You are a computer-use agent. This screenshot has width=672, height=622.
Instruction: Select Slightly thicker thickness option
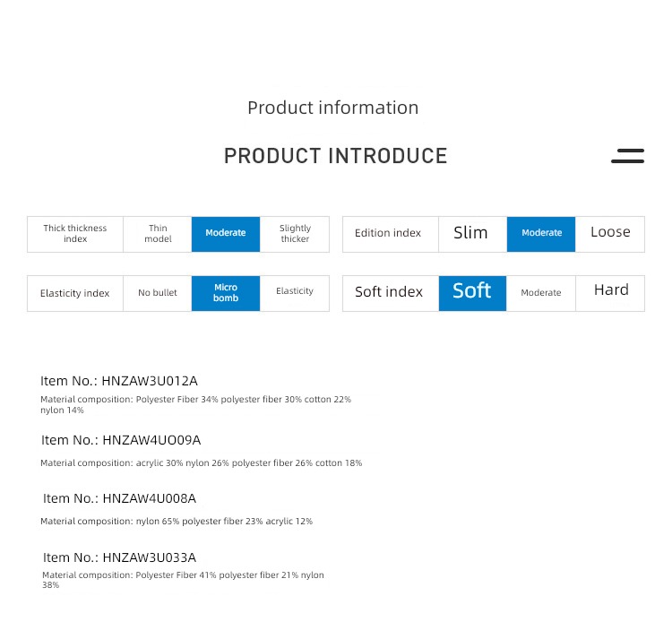pos(295,234)
